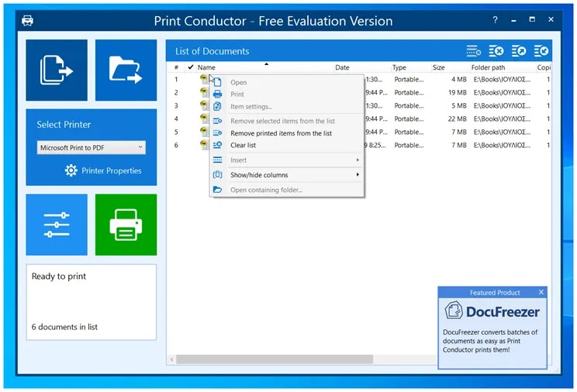Click row number 5 in the list

coord(176,132)
